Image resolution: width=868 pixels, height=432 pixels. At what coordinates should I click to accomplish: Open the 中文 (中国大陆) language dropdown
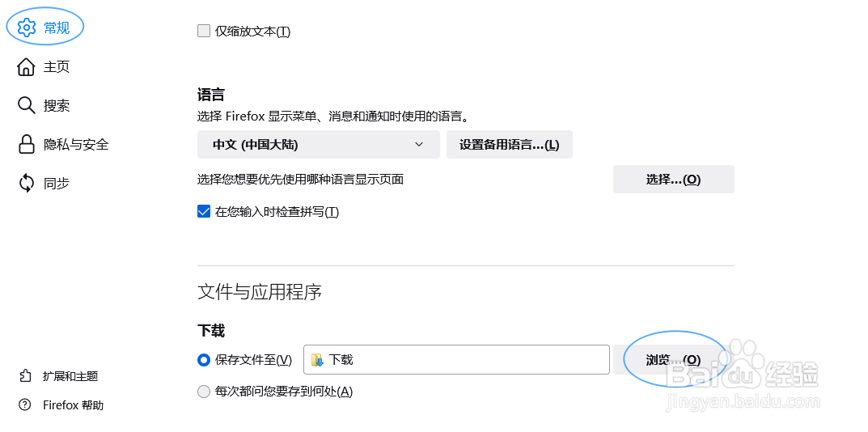(318, 145)
